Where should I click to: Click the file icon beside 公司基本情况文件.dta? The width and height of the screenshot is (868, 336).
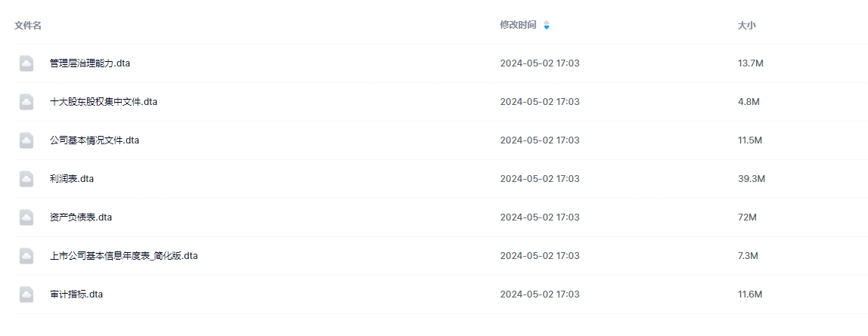pos(26,140)
